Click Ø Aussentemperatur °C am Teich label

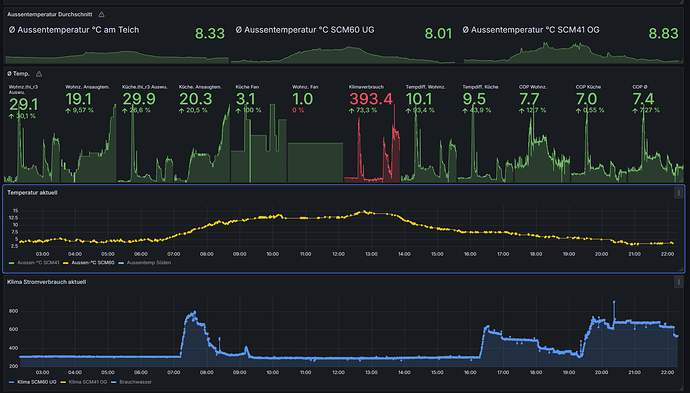(74, 30)
